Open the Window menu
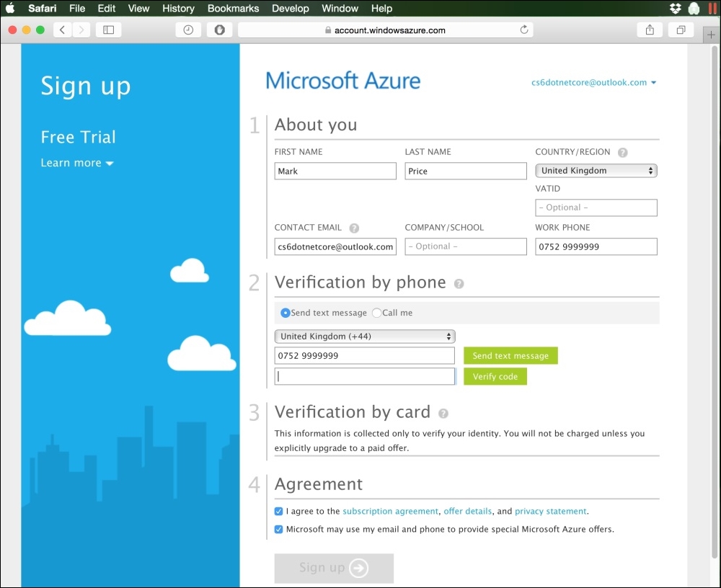This screenshot has width=721, height=588. click(x=340, y=8)
